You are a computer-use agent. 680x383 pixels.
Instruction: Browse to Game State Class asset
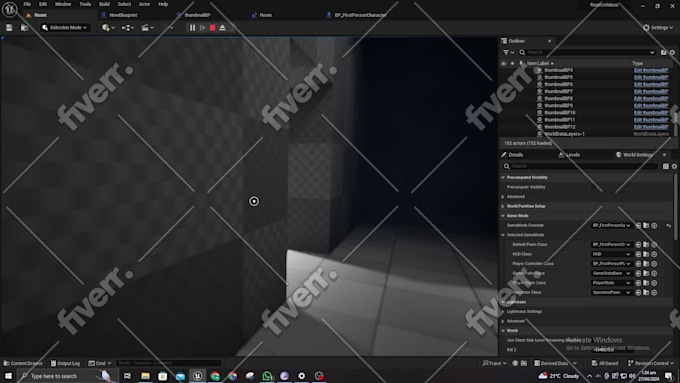(x=646, y=273)
